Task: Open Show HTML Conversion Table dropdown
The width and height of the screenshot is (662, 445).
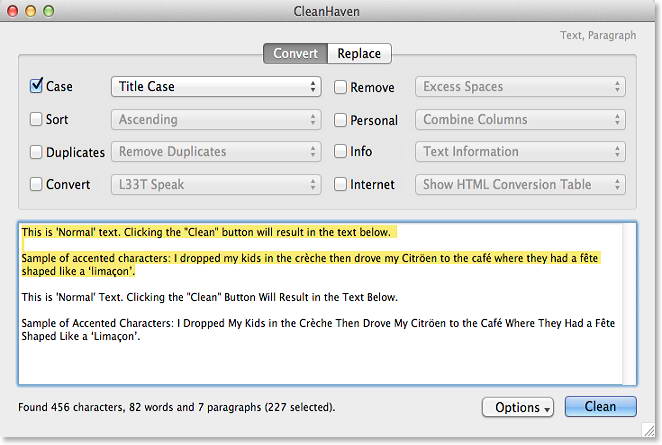Action: point(520,185)
